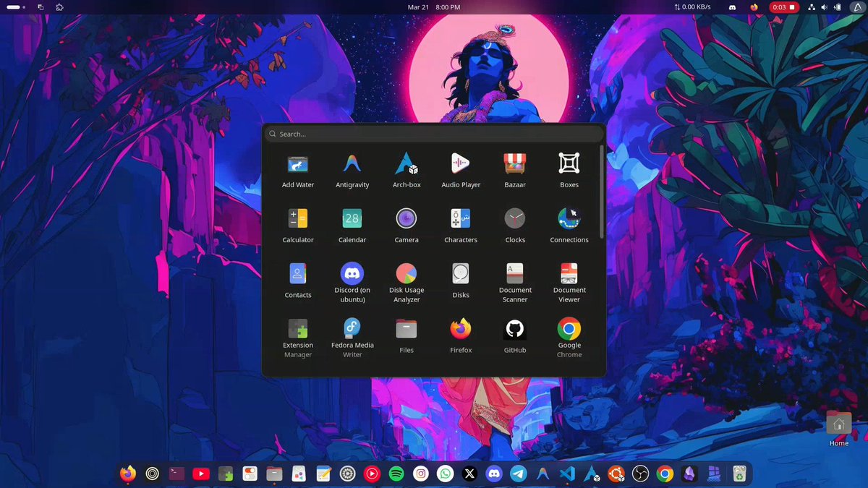Open Arch-box in the app grid
The height and width of the screenshot is (488, 868).
click(x=407, y=171)
